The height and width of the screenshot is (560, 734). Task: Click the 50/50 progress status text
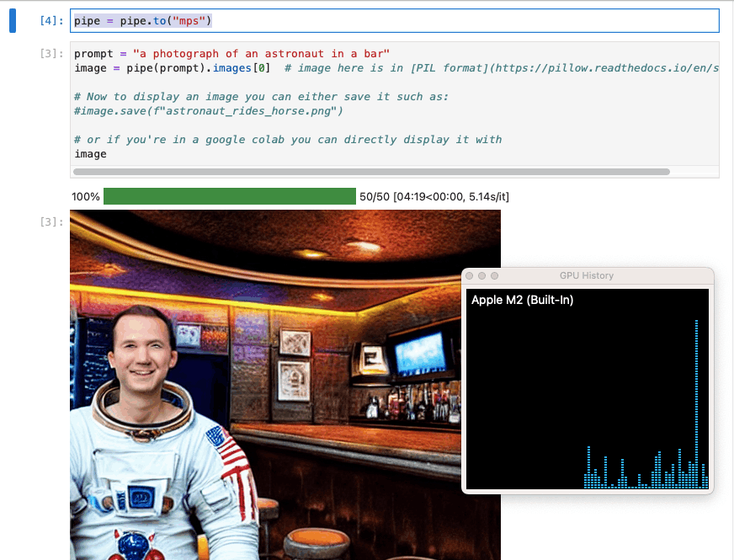click(x=433, y=196)
